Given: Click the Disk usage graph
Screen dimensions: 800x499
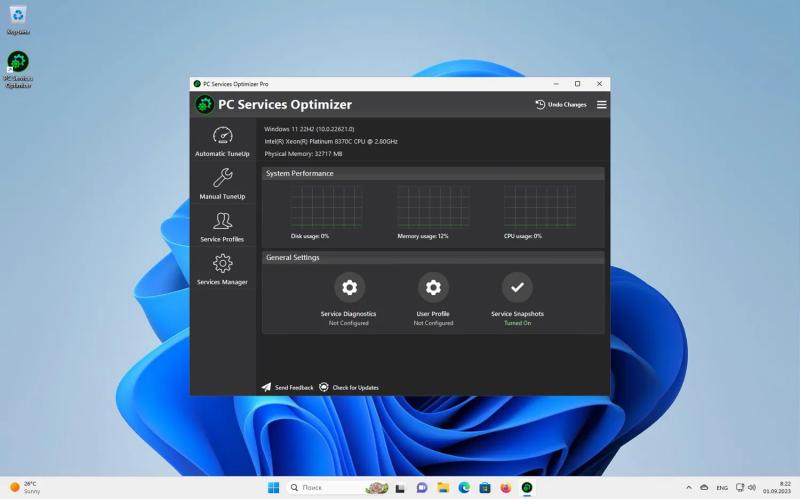Looking at the screenshot, I should pos(327,206).
